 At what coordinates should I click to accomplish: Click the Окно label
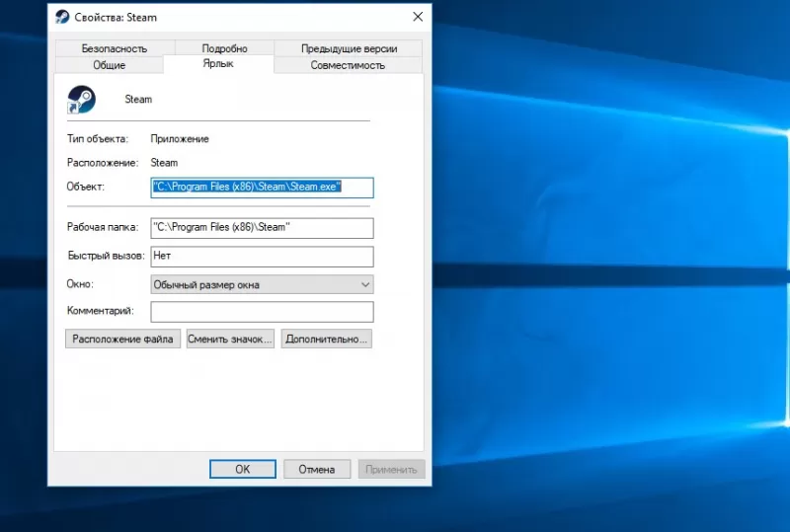tap(80, 284)
